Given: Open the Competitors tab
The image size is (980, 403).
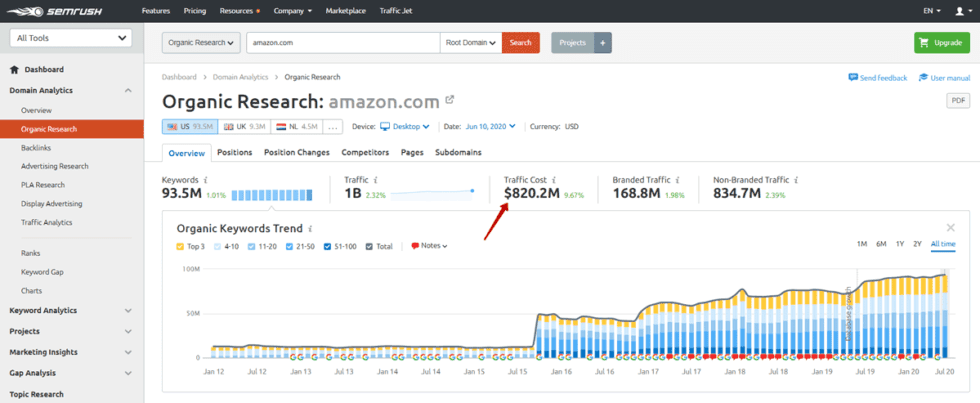Looking at the screenshot, I should coord(365,152).
